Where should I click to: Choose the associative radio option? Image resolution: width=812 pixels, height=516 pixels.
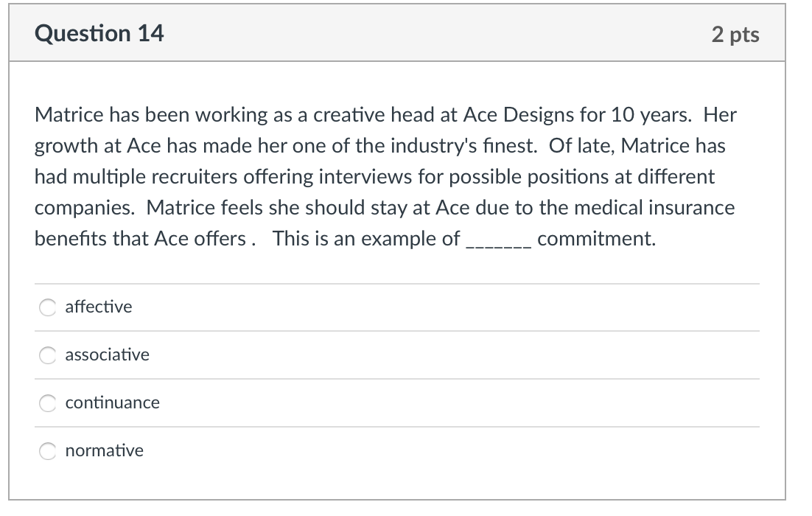point(48,355)
